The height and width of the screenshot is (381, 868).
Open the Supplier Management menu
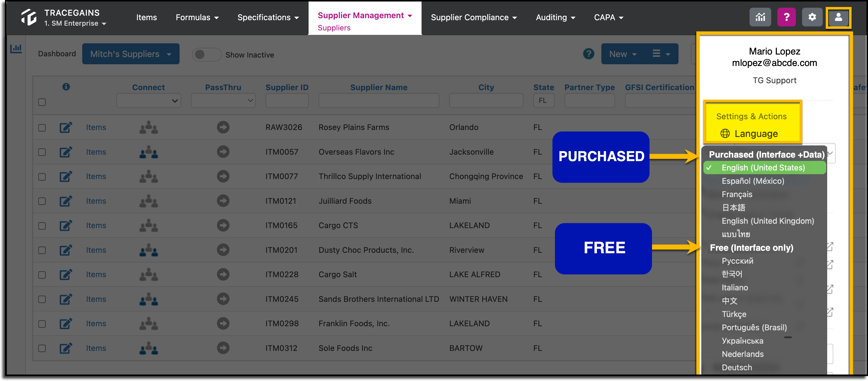click(365, 15)
